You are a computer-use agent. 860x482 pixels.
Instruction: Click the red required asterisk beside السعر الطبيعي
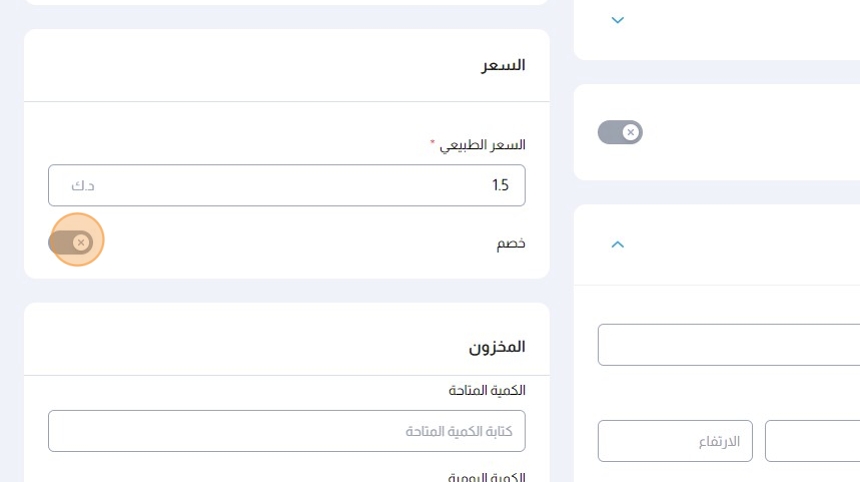point(433,146)
